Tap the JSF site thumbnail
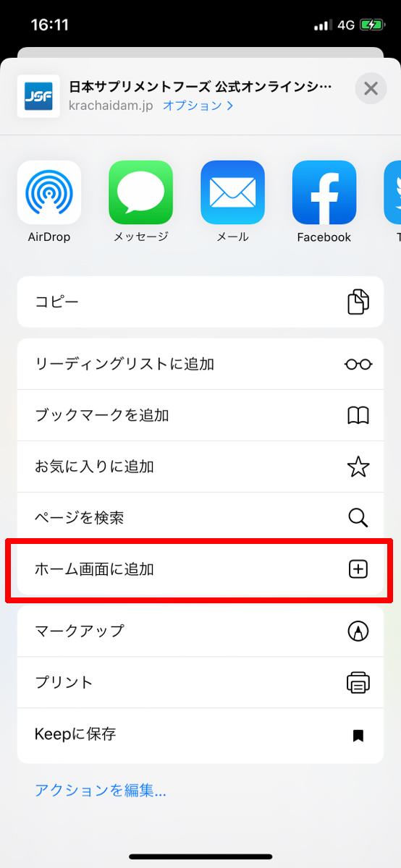Image resolution: width=401 pixels, height=868 pixels. coord(38,95)
